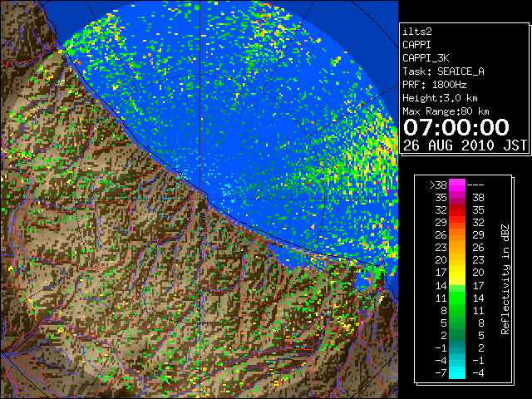Click the '-7' legend value
This screenshot has height=399, width=532.
point(441,372)
